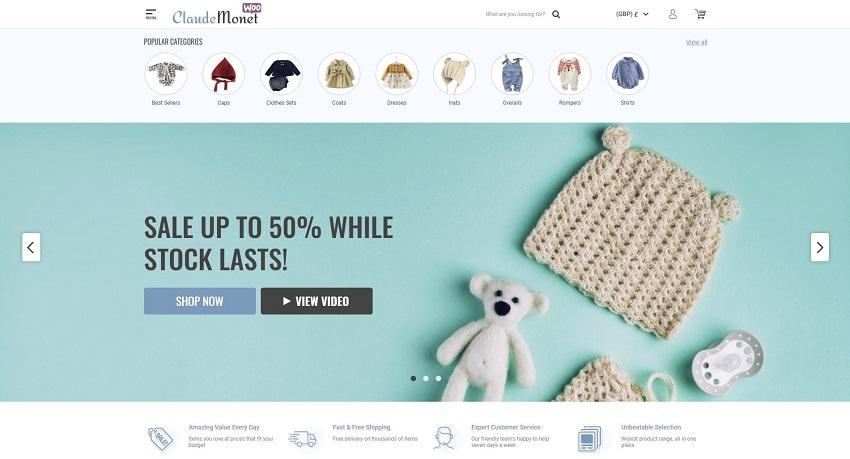
Task: Click the Shop Now button
Action: pos(199,301)
